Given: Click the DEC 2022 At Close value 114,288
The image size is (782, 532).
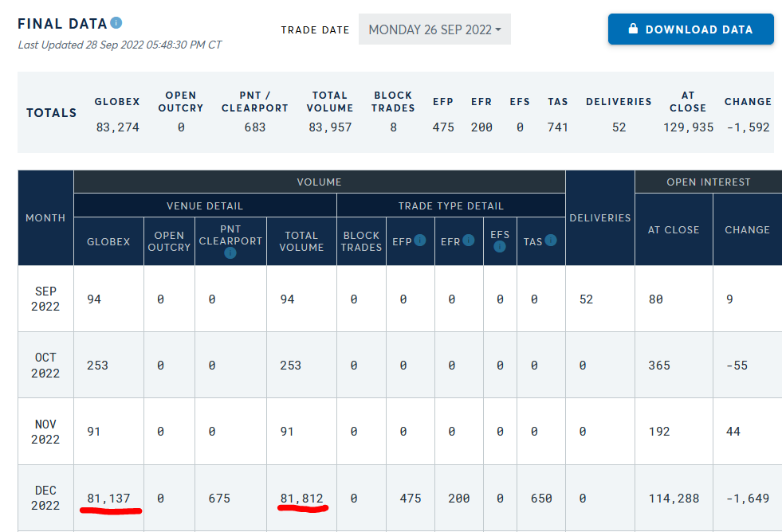Looking at the screenshot, I should 674,499.
